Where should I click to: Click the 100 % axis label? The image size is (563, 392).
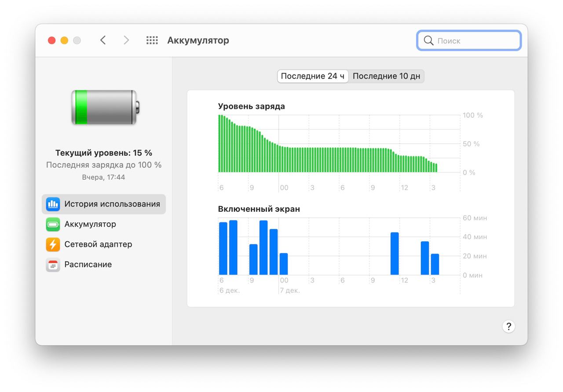point(473,115)
